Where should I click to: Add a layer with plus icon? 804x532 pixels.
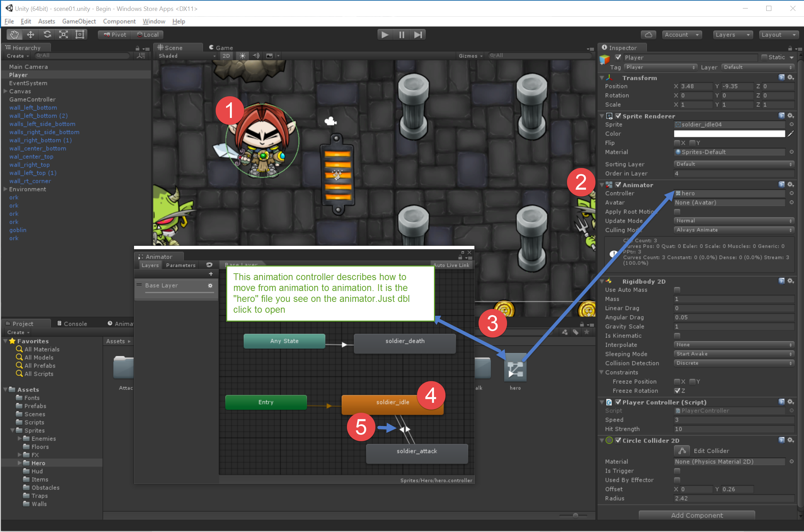click(211, 274)
